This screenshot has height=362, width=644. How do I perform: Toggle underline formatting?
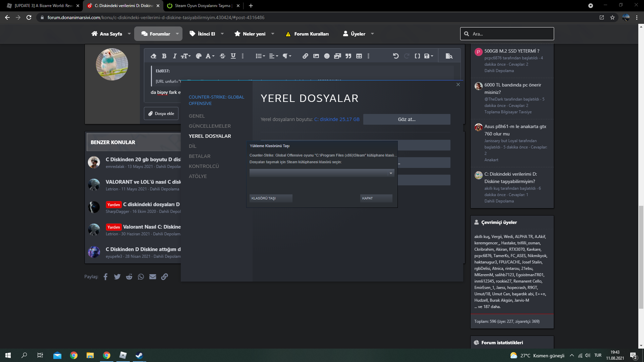tap(233, 56)
